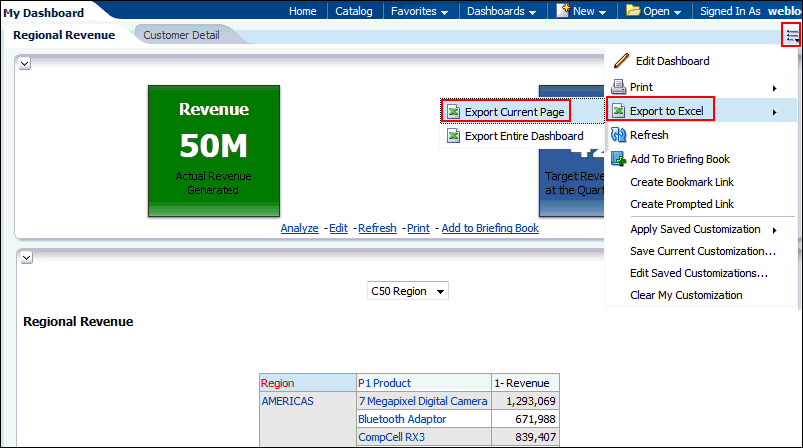
Task: Expand the New menu arrow
Action: tap(602, 12)
